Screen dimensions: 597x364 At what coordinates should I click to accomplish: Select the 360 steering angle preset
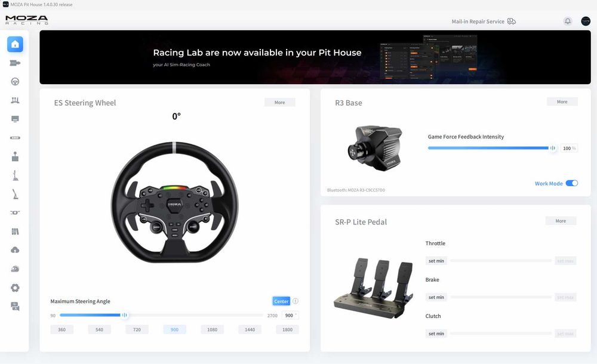(x=61, y=329)
